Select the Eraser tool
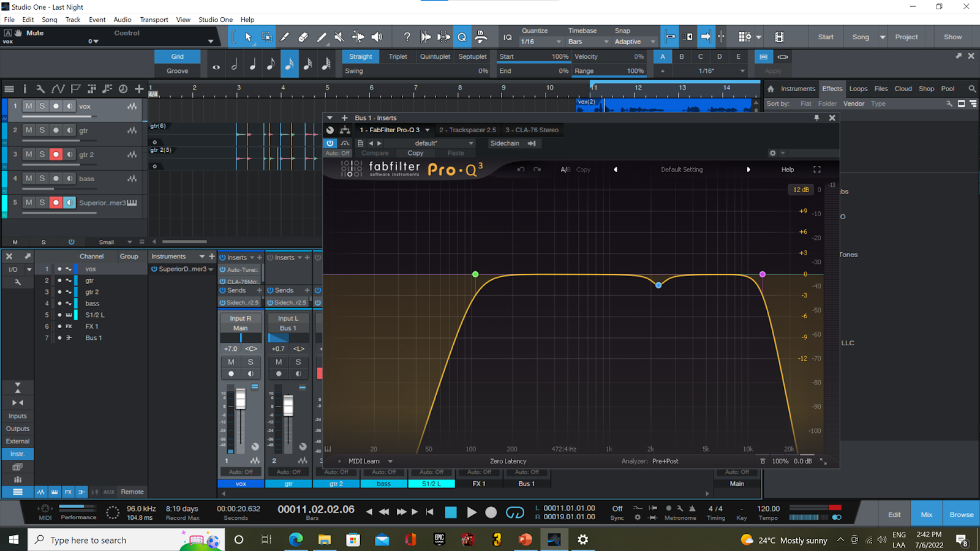The height and width of the screenshot is (551, 980). (x=303, y=37)
